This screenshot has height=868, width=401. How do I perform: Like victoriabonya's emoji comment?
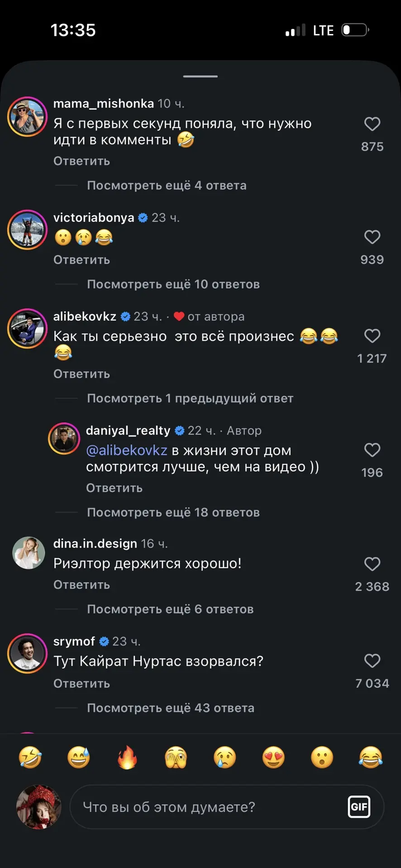pyautogui.click(x=372, y=237)
